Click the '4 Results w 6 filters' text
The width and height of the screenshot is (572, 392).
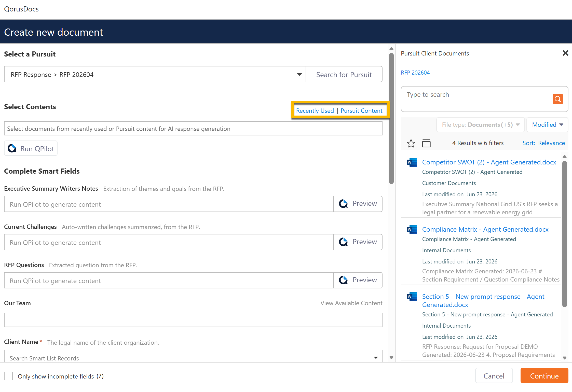478,143
